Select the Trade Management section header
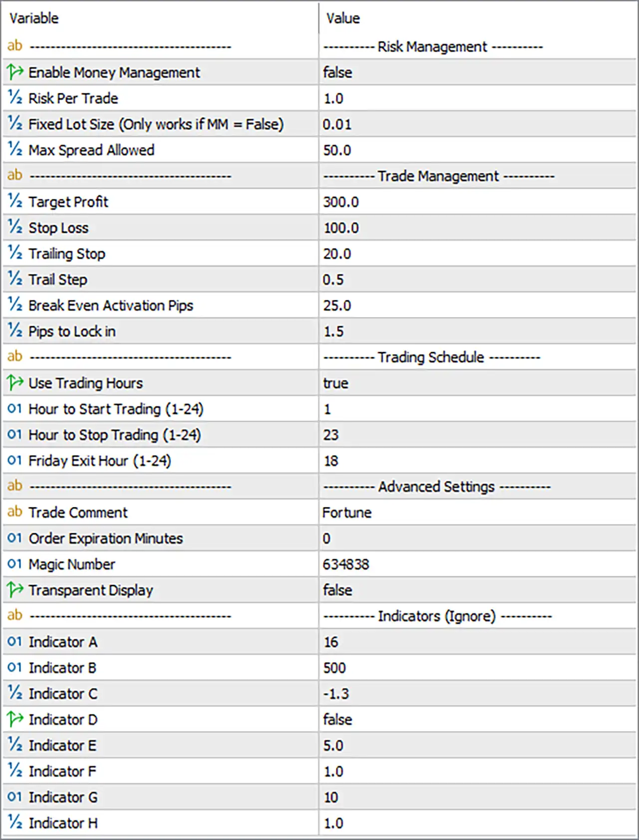This screenshot has width=639, height=840. point(438,176)
